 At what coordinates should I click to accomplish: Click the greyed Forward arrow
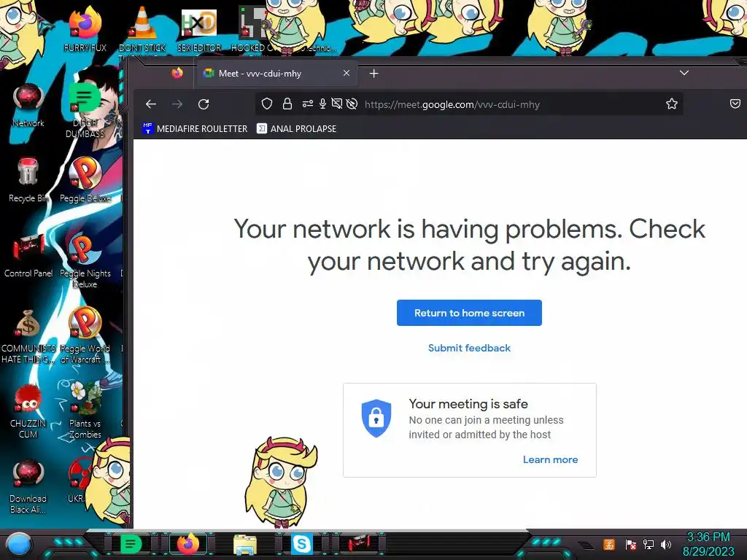click(x=177, y=104)
